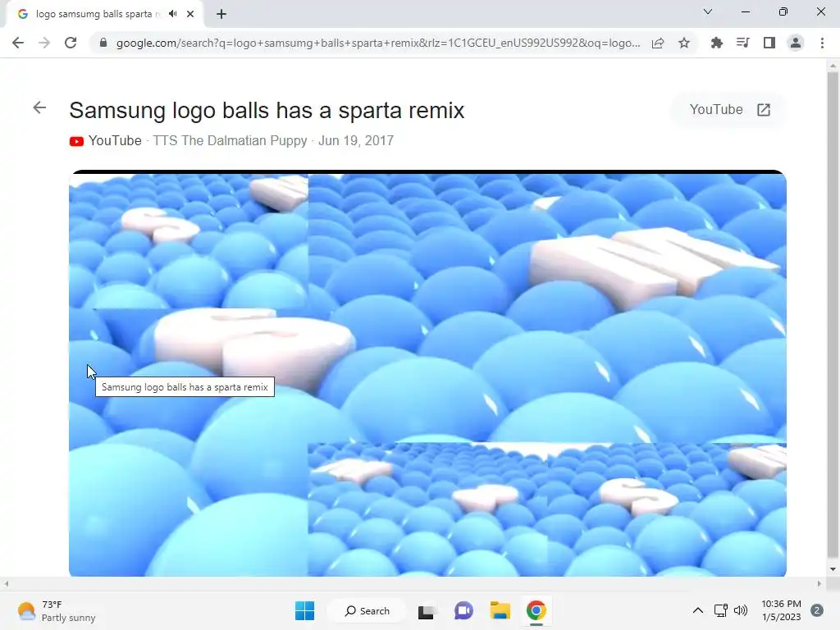The image size is (840, 630).
Task: Open the Chrome three-dot menu
Action: (x=822, y=43)
